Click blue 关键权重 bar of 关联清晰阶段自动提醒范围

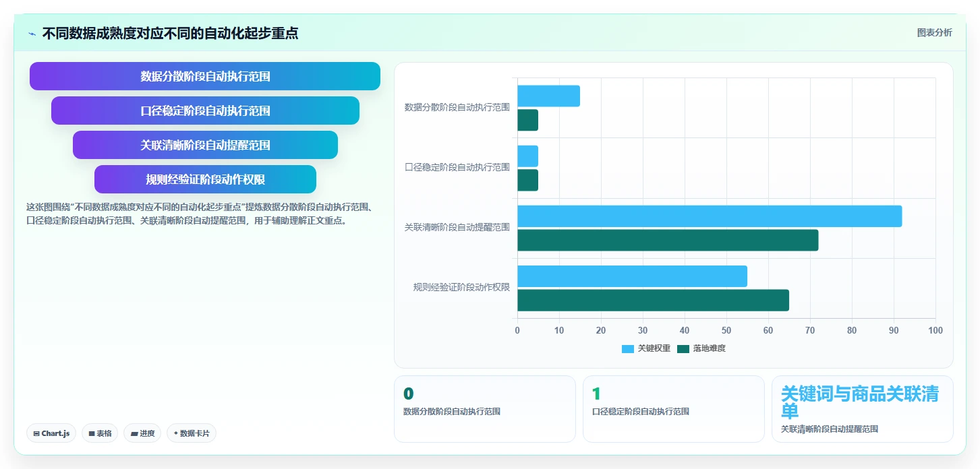710,216
